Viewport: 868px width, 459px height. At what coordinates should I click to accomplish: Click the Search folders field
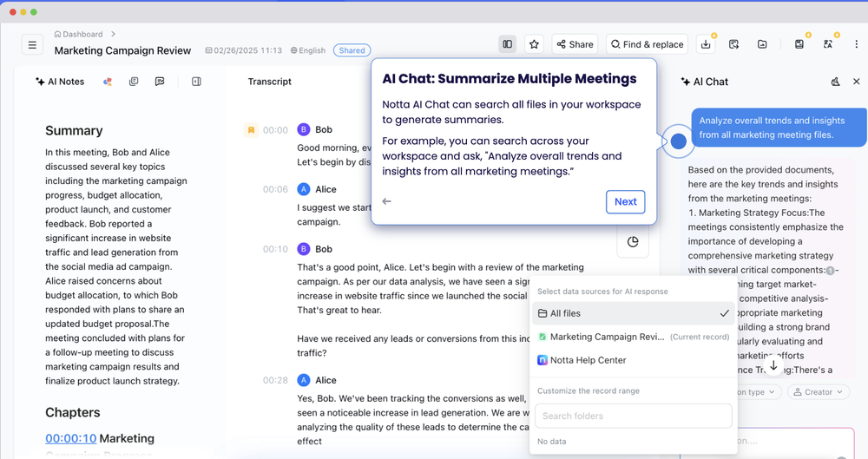(x=634, y=416)
